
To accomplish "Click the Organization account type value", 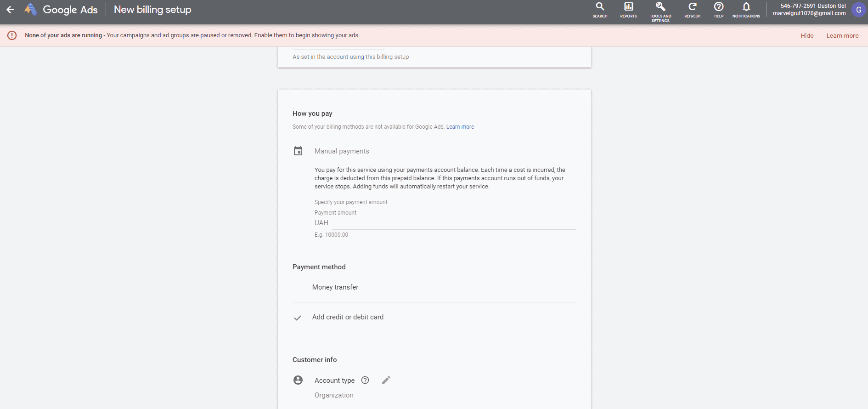I will (334, 395).
